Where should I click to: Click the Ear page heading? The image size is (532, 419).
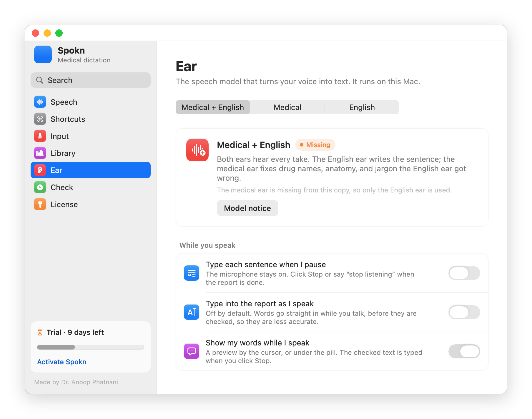(x=186, y=66)
